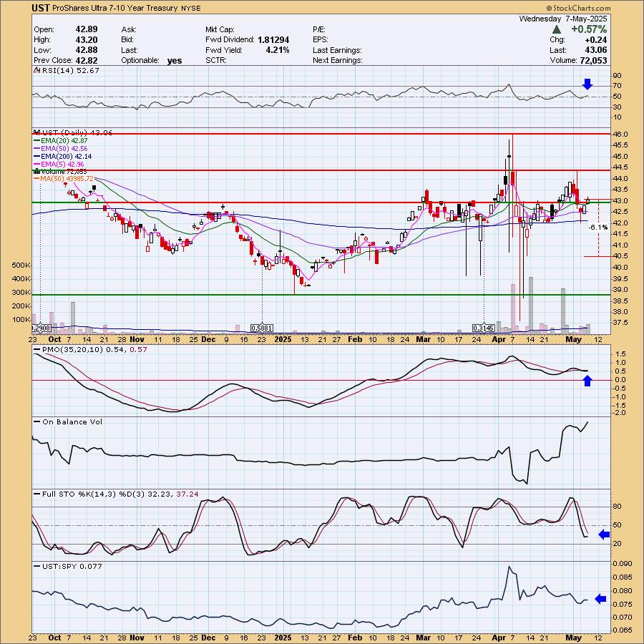
Task: Click the -6.1% stop distance annotation
Action: [x=598, y=227]
